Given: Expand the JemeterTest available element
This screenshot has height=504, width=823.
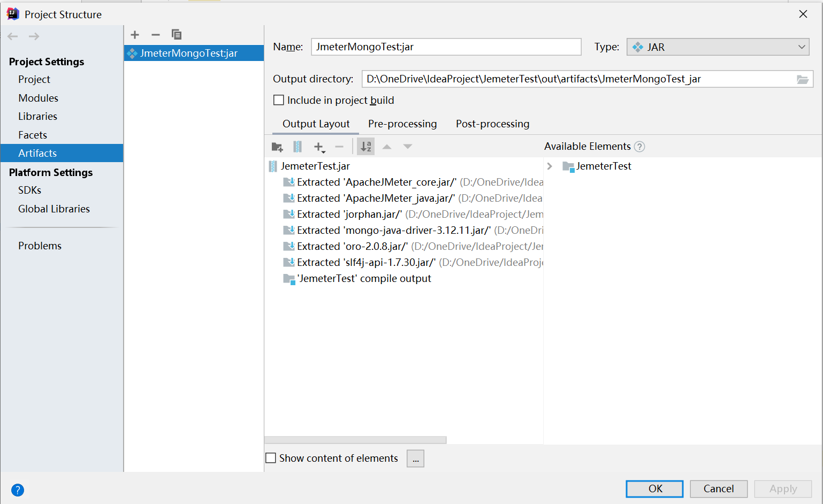Looking at the screenshot, I should tap(550, 166).
